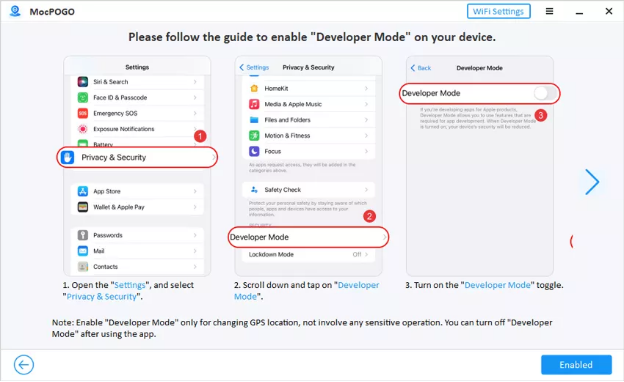Screen dimensions: 624x382
Task: Click the HomeKit icon
Action: [x=254, y=88]
